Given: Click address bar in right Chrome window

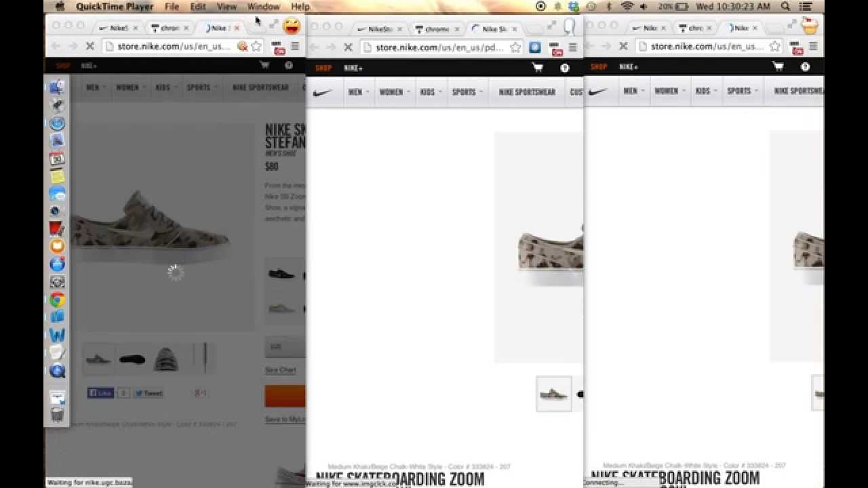Looking at the screenshot, I should pos(708,46).
